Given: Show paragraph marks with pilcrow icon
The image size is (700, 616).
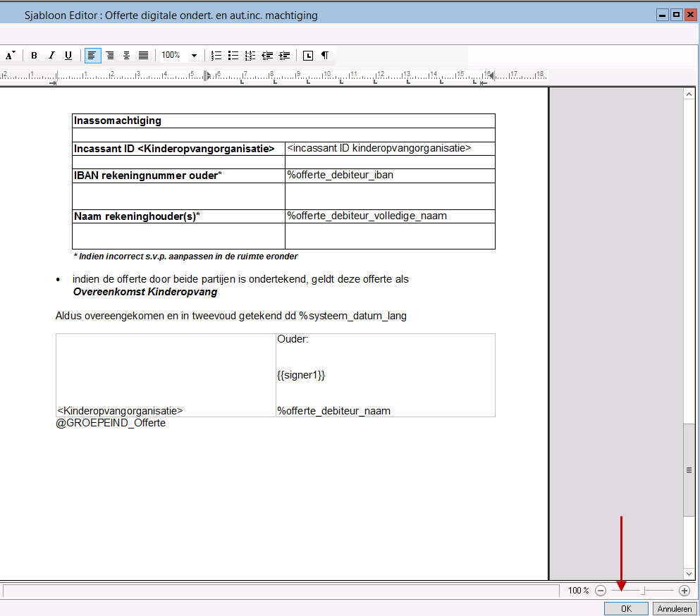Looking at the screenshot, I should coord(325,56).
